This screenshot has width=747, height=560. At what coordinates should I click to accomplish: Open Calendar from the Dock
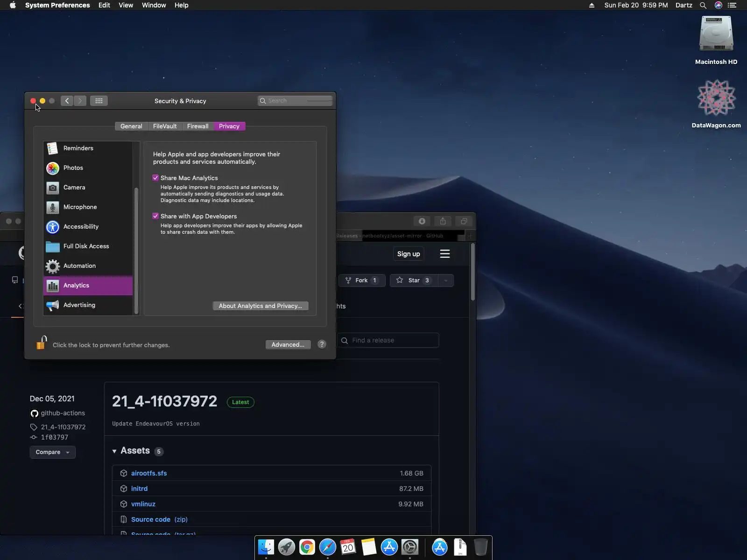tap(348, 547)
